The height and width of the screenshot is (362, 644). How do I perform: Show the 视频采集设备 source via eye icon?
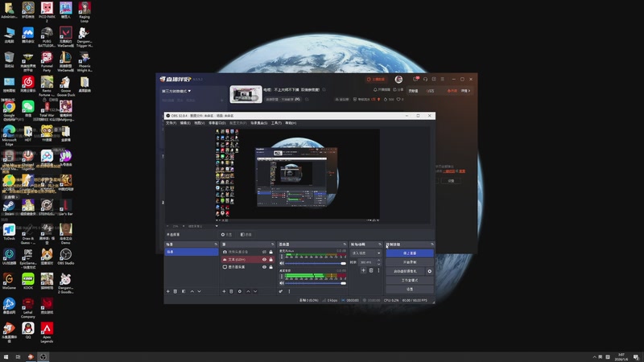264,252
